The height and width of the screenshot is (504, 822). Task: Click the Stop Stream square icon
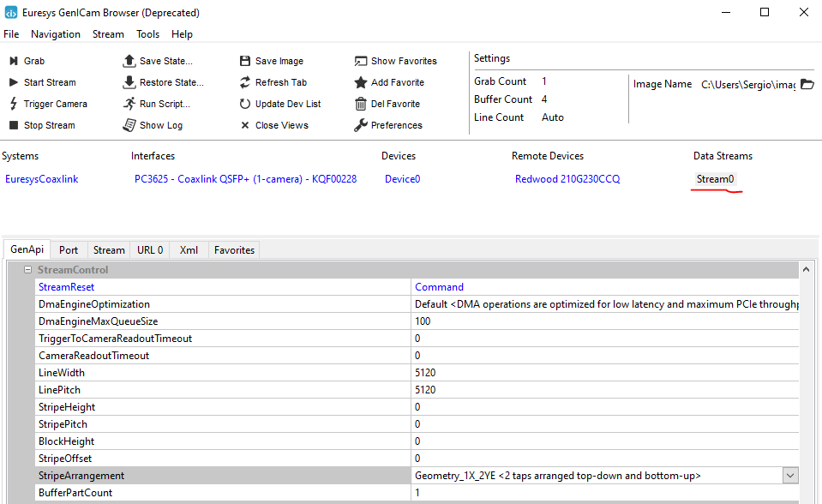coord(14,125)
